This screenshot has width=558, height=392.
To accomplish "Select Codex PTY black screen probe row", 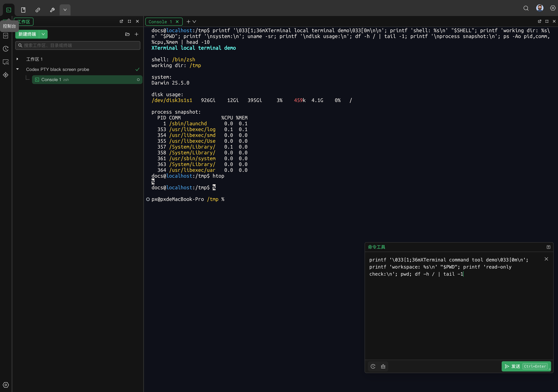I will (x=78, y=70).
